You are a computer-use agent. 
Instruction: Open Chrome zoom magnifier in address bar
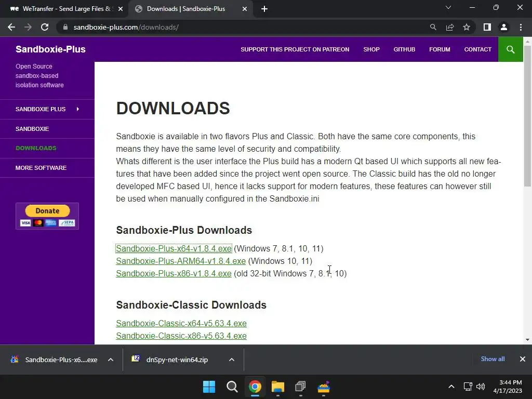coord(433,27)
